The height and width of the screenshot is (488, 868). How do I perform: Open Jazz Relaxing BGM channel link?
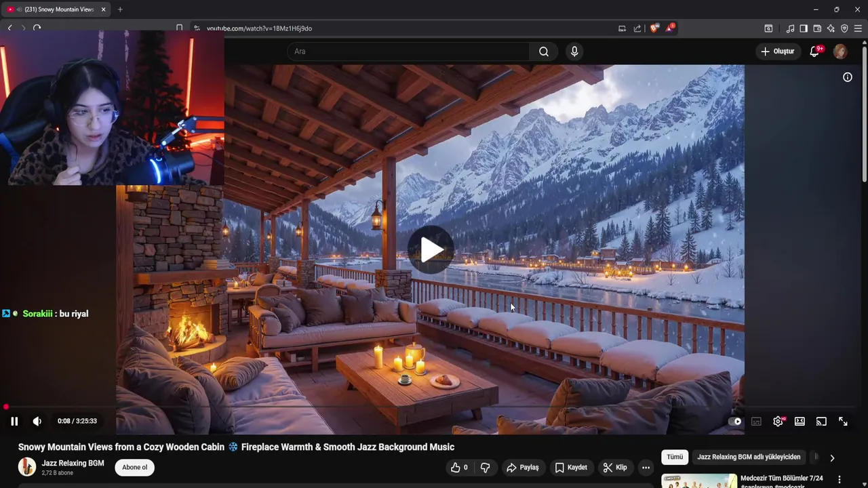(x=73, y=463)
